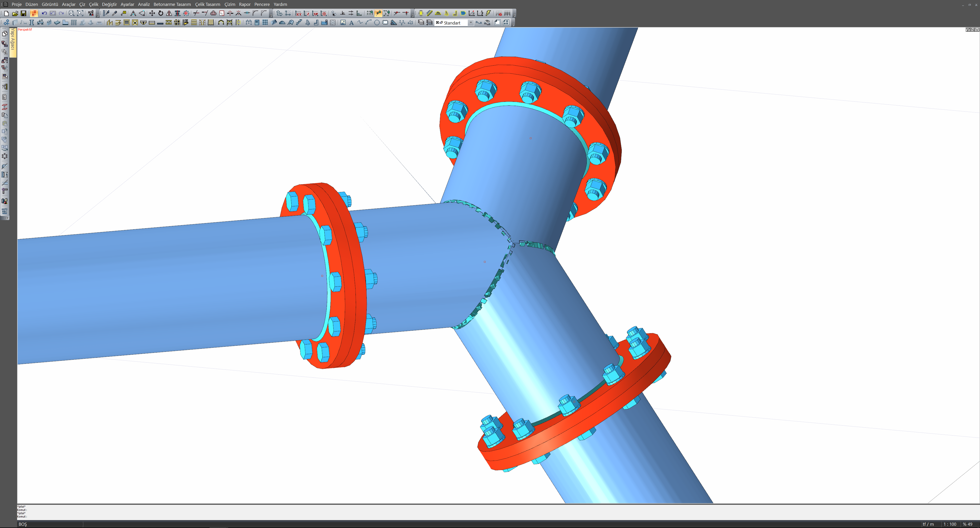Expand first toolbar overflow arrow
Screen dimensions: 980x528
[x=97, y=15]
